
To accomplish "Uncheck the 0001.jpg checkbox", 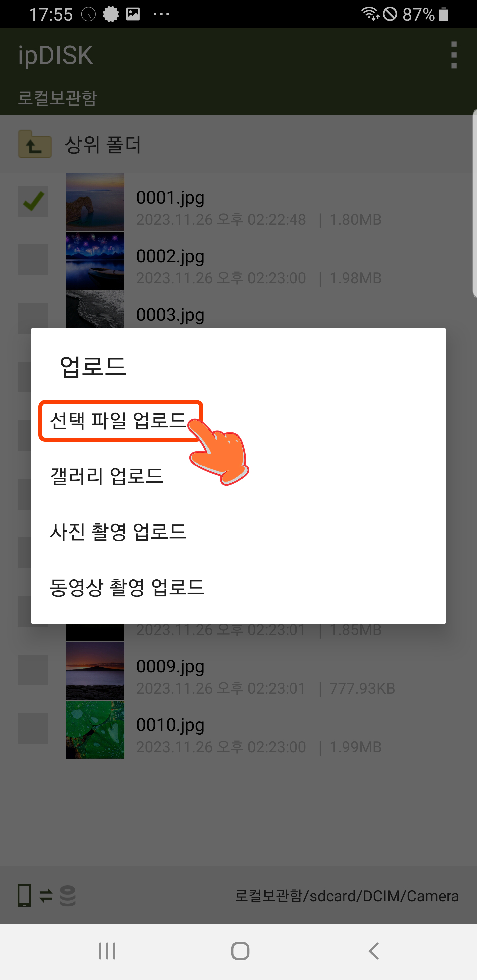I will [33, 201].
